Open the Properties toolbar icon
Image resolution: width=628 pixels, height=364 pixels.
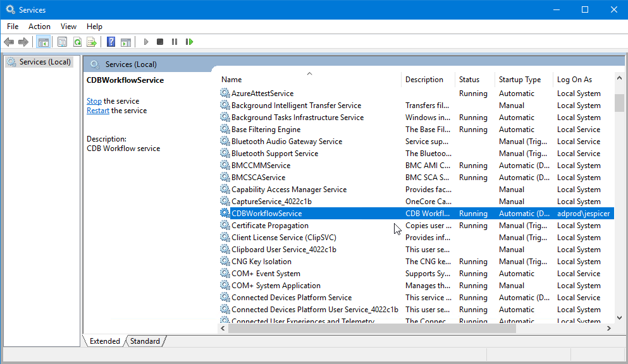pos(62,42)
